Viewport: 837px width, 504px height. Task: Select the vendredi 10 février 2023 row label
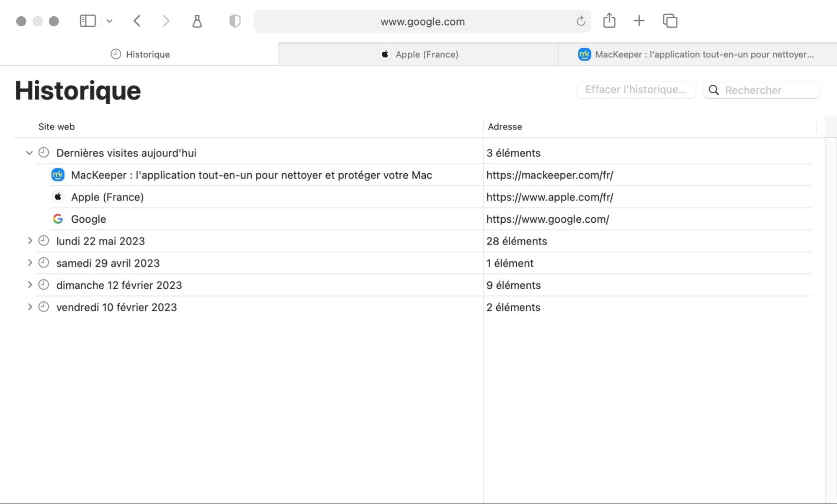[117, 307]
